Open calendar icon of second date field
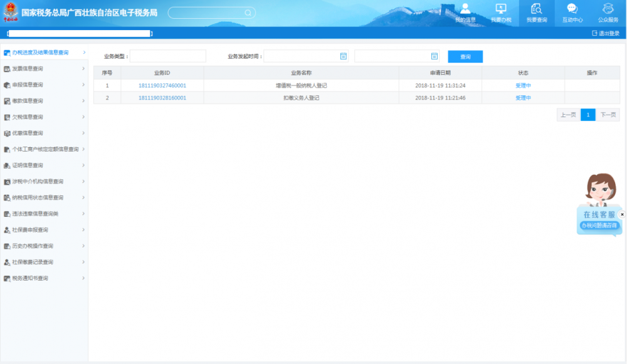 click(434, 56)
